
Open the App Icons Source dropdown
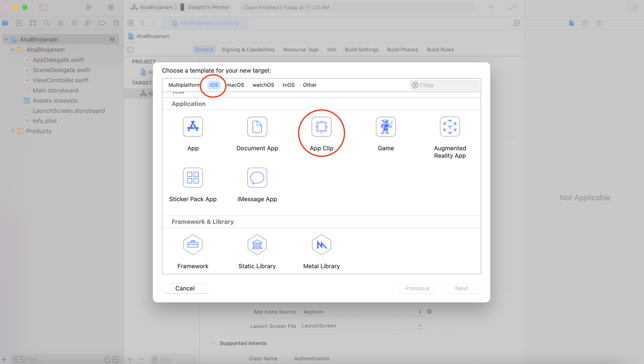tap(362, 312)
